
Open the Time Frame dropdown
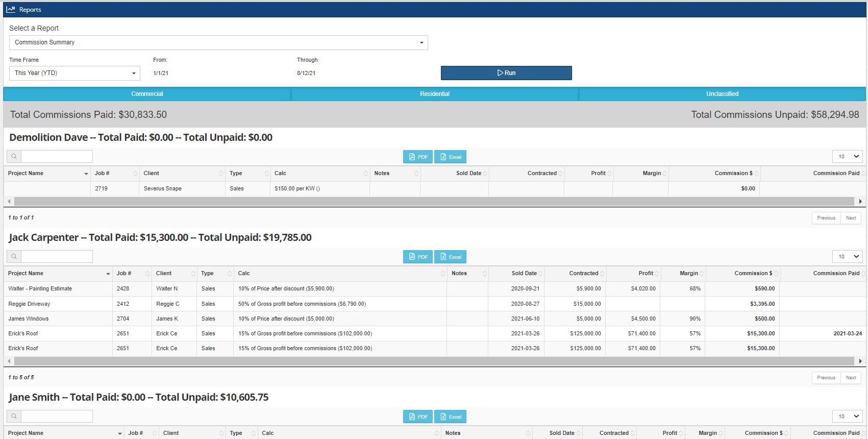[x=75, y=73]
